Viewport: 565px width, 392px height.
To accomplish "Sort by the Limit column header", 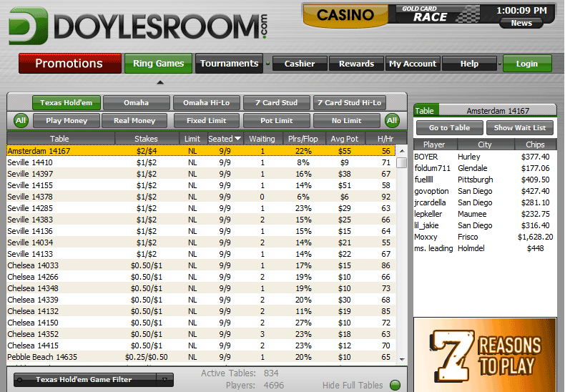I will click(192, 139).
